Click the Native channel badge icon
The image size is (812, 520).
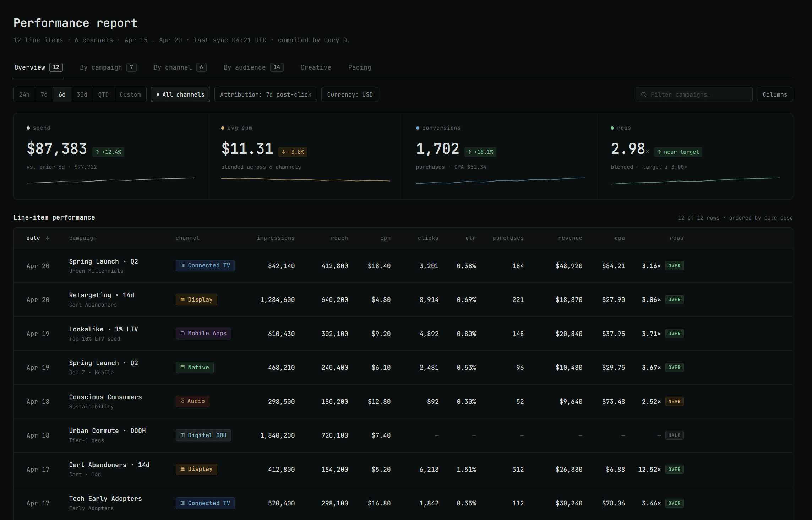182,368
